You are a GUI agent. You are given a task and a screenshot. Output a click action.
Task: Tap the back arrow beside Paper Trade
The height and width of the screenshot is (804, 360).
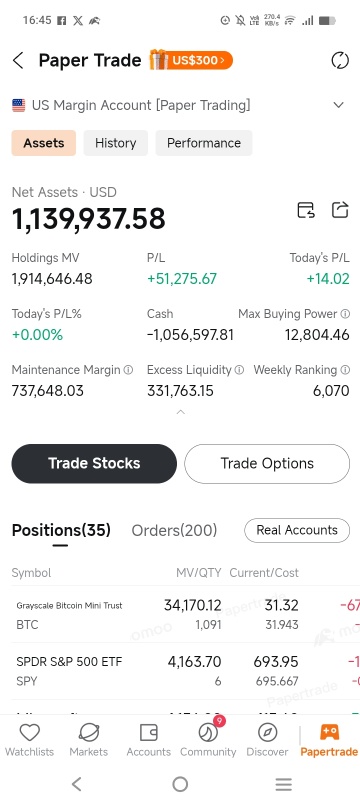tap(18, 61)
